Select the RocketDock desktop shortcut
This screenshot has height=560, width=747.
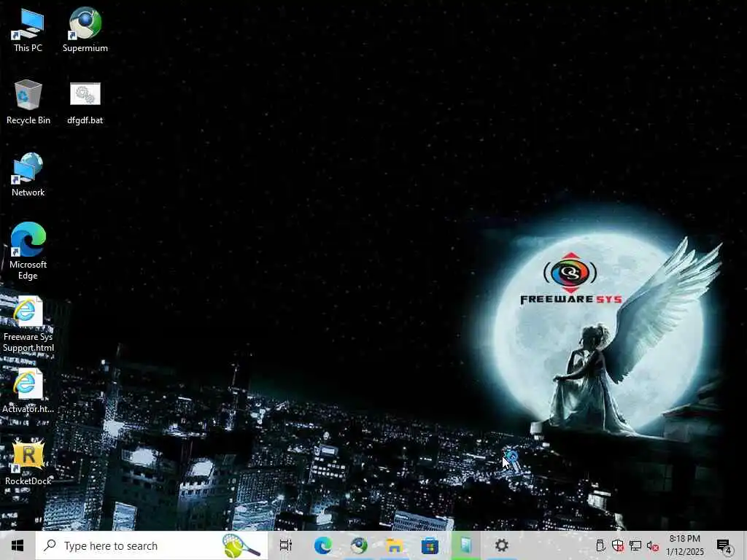tap(28, 462)
